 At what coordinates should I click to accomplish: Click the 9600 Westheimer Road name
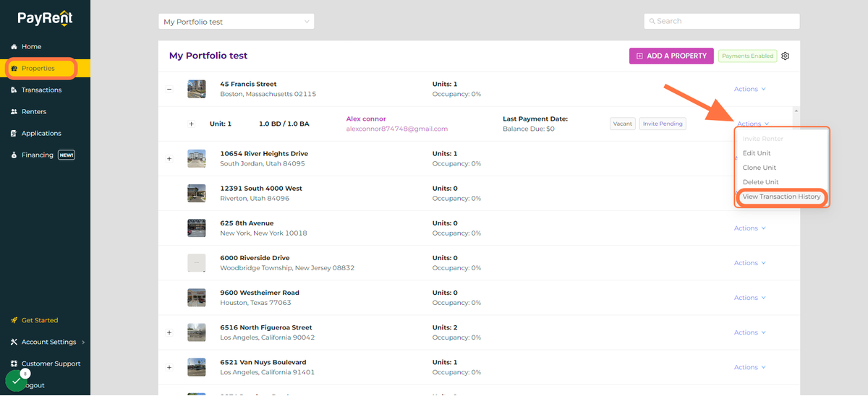260,293
